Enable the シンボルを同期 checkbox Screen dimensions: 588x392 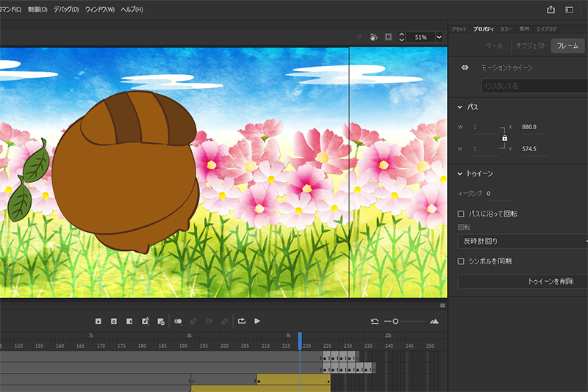point(461,261)
